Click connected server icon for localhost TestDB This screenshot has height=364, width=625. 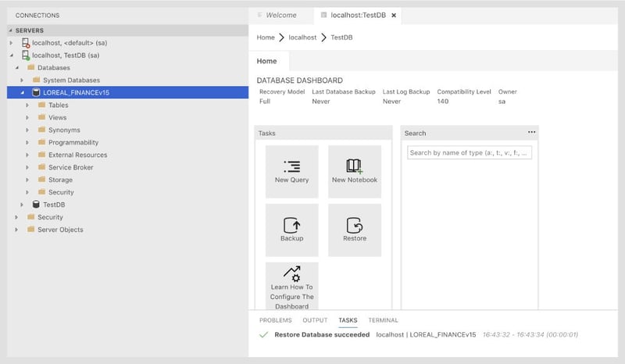click(26, 55)
